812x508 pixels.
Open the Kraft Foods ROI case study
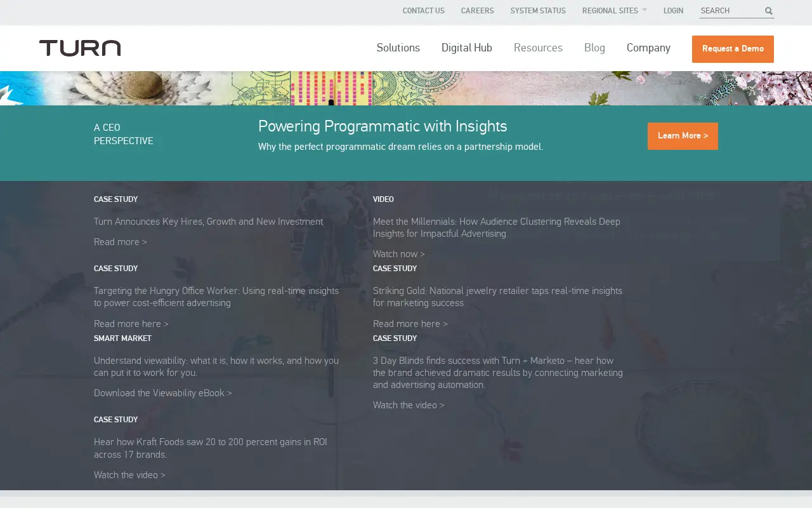[210, 448]
